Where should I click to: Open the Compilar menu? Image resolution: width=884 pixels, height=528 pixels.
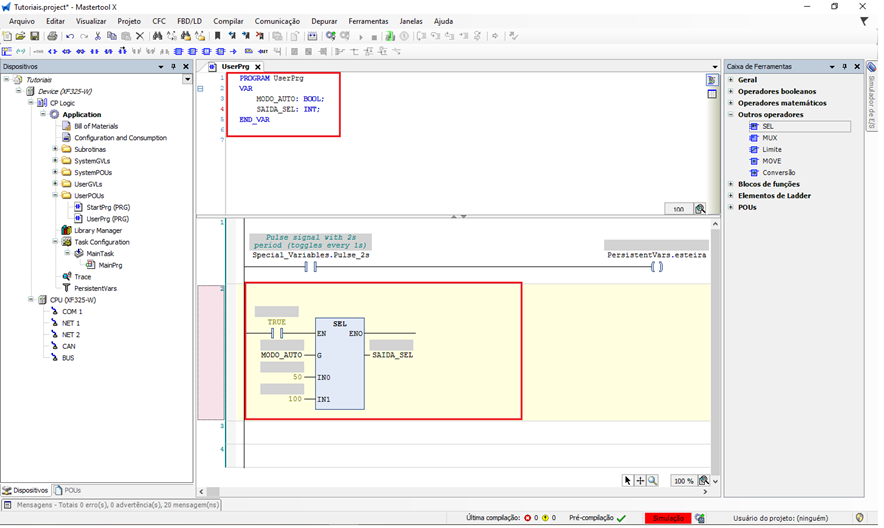228,21
